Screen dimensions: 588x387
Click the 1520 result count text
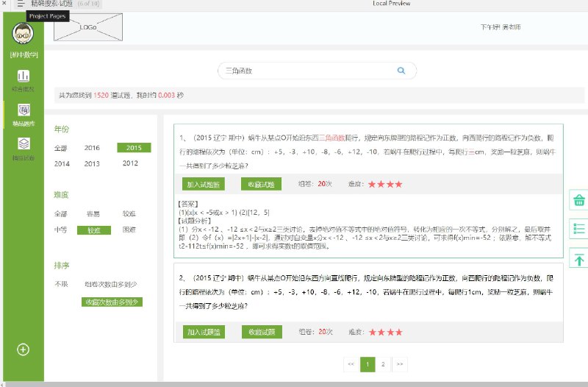(x=101, y=96)
